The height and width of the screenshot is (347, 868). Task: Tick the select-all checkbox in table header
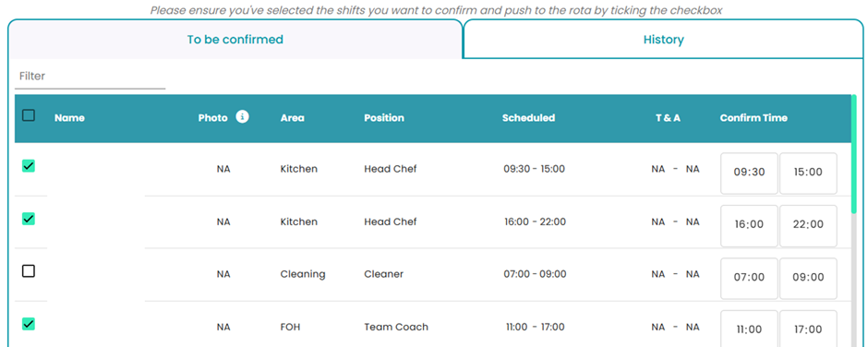(29, 115)
